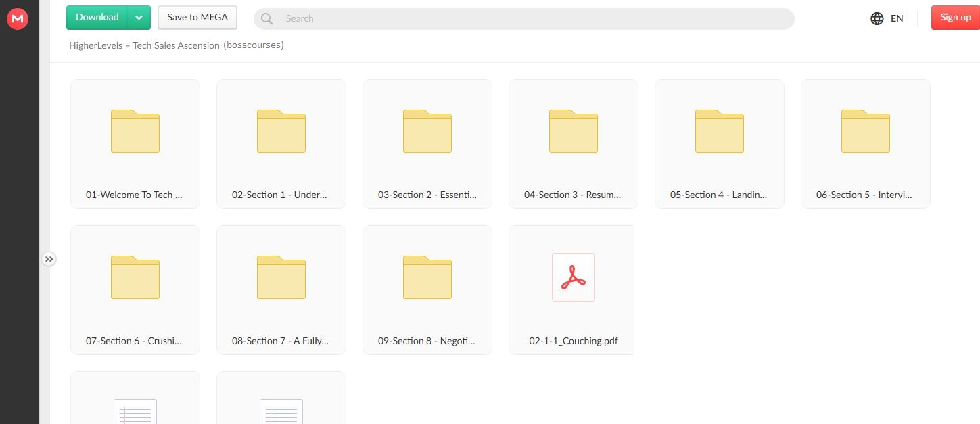This screenshot has height=424, width=980.
Task: Click the green Download button
Action: tap(97, 18)
